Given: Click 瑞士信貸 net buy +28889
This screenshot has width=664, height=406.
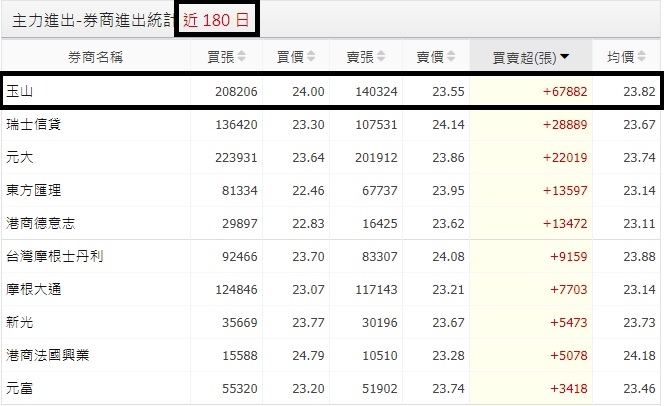Looking at the screenshot, I should point(565,124).
